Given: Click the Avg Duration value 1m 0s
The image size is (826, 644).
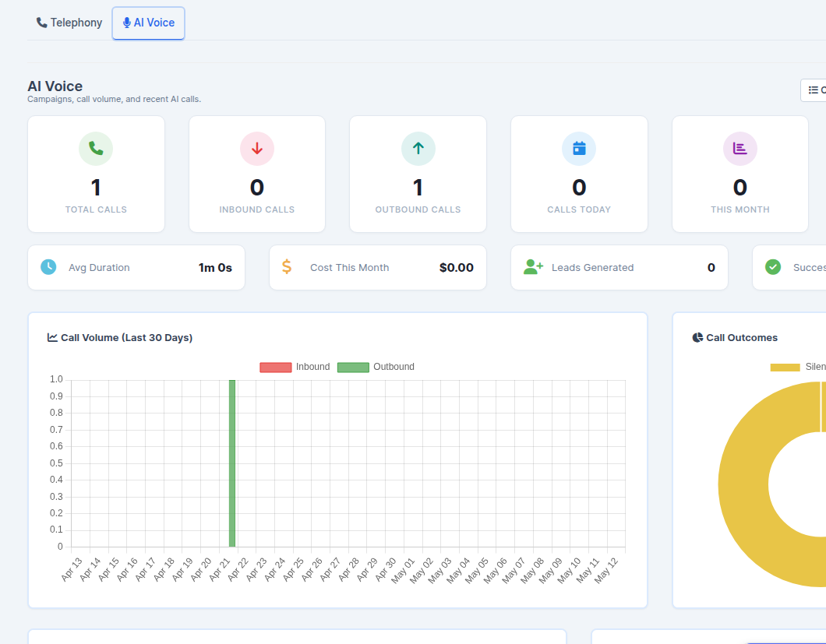Looking at the screenshot, I should click(215, 268).
